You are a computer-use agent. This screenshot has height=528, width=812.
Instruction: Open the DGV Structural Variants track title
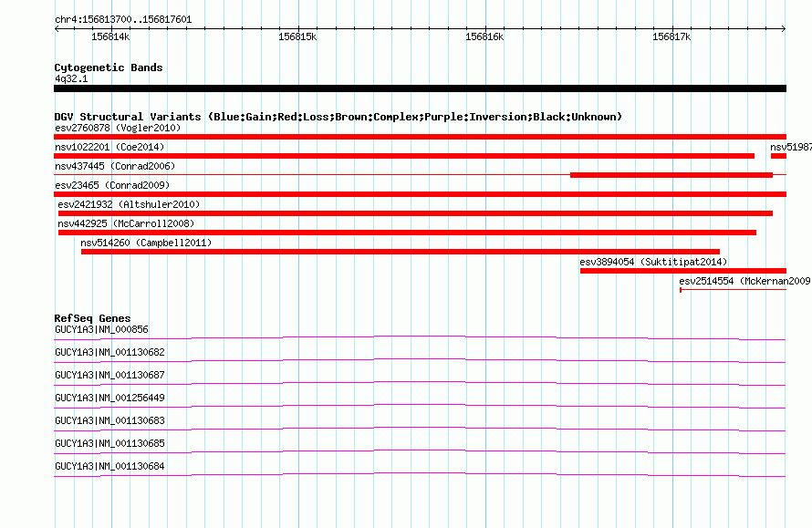click(x=338, y=117)
